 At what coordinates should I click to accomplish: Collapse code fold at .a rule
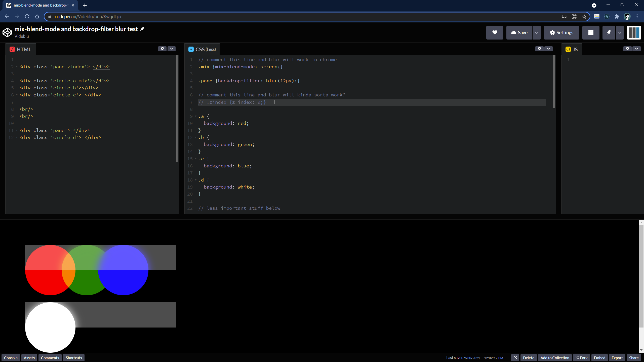click(x=196, y=116)
